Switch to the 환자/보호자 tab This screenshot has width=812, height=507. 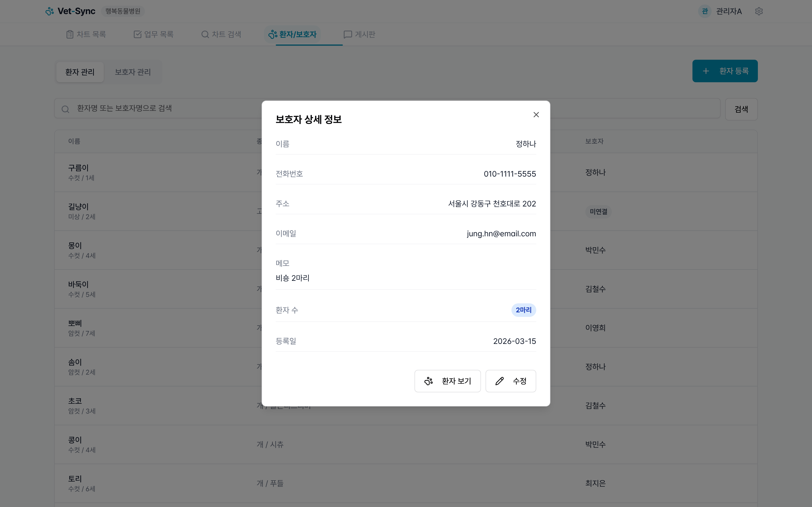[x=297, y=34]
